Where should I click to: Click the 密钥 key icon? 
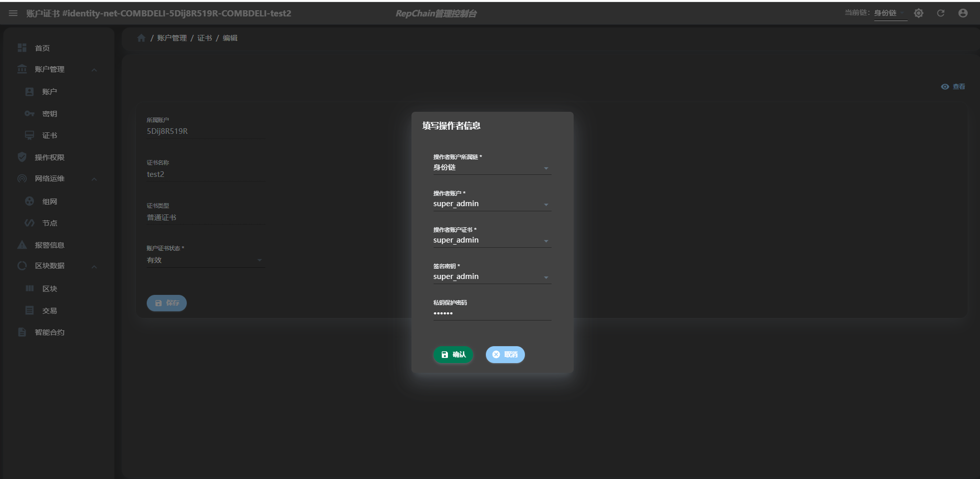click(x=29, y=113)
